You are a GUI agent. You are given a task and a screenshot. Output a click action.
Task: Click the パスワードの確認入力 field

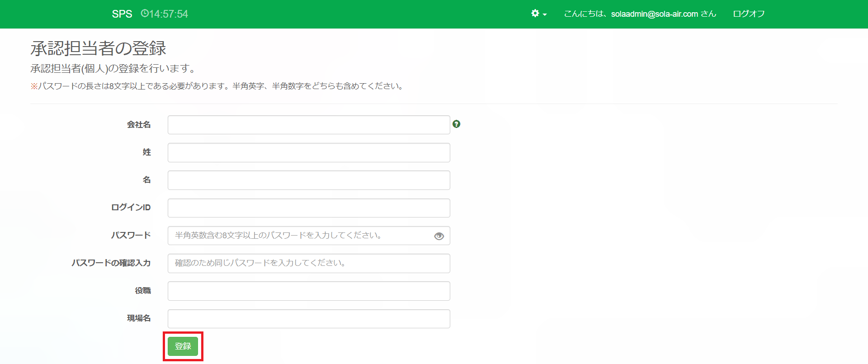308,264
